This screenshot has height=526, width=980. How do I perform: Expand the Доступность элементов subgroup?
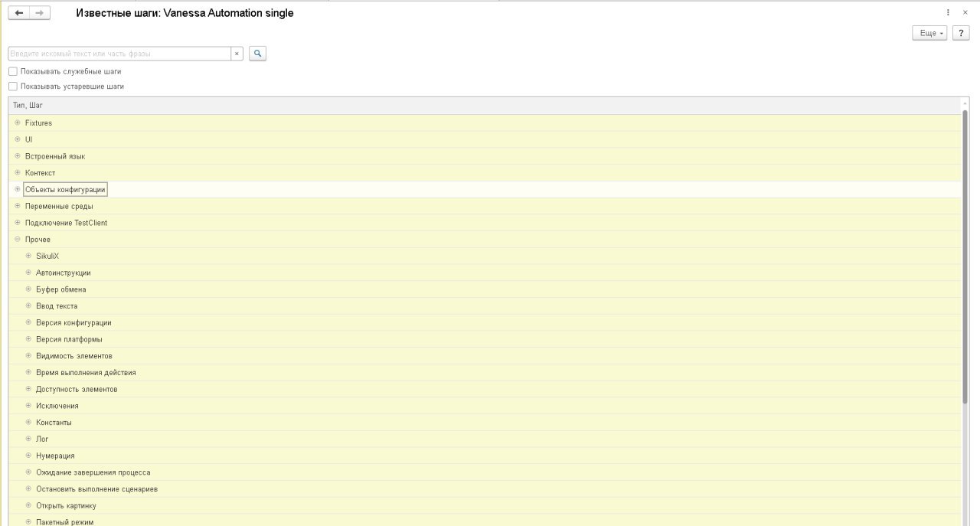[29, 389]
